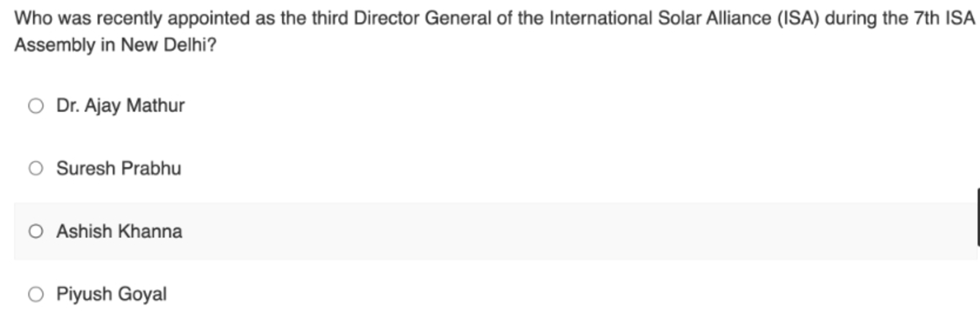Image resolution: width=980 pixels, height=320 pixels.
Task: Click the word 'Khanna' in third option
Action: [150, 231]
